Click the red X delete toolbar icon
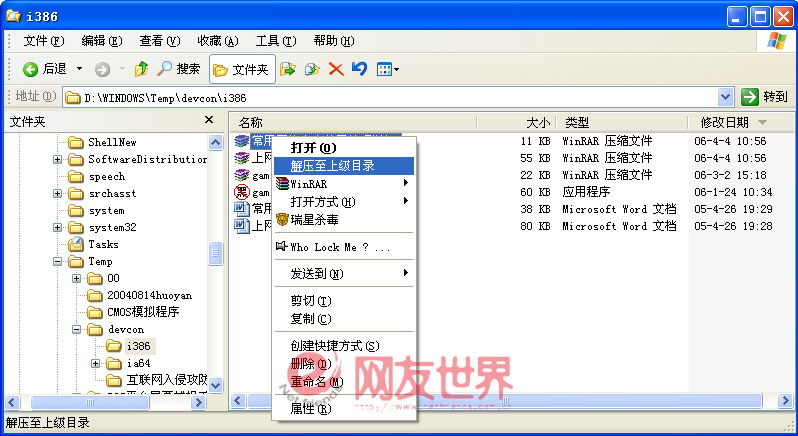The width and height of the screenshot is (798, 436). (x=336, y=69)
